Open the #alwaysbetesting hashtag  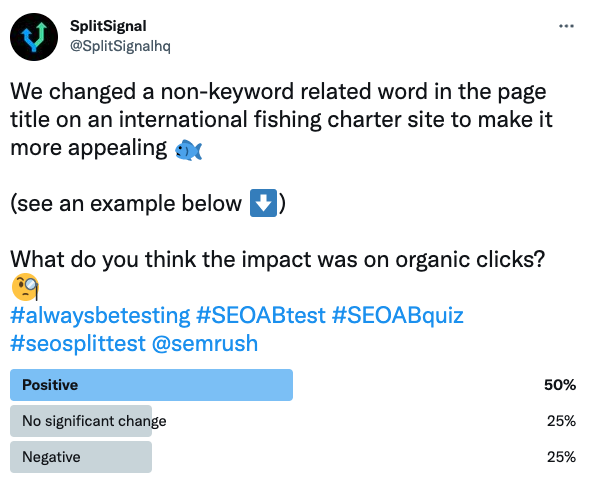100,315
